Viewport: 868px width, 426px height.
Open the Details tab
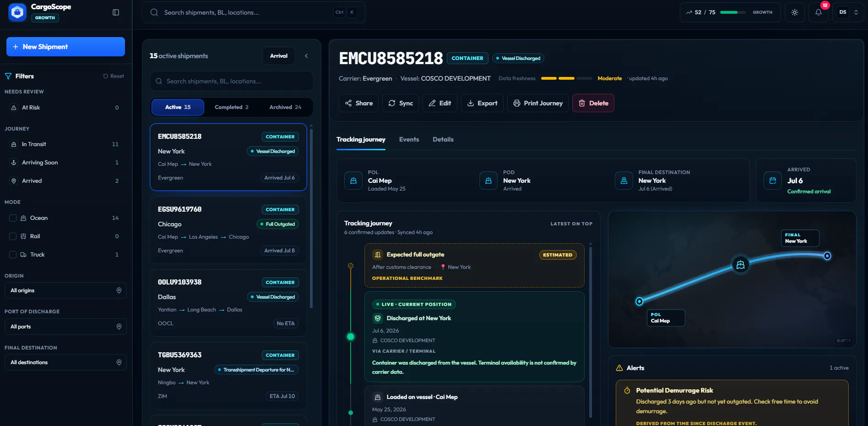click(443, 140)
